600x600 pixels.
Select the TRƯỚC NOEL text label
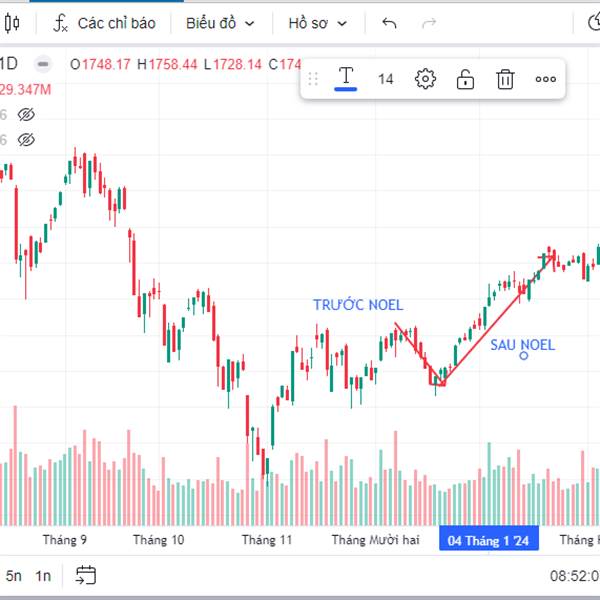pyautogui.click(x=358, y=305)
